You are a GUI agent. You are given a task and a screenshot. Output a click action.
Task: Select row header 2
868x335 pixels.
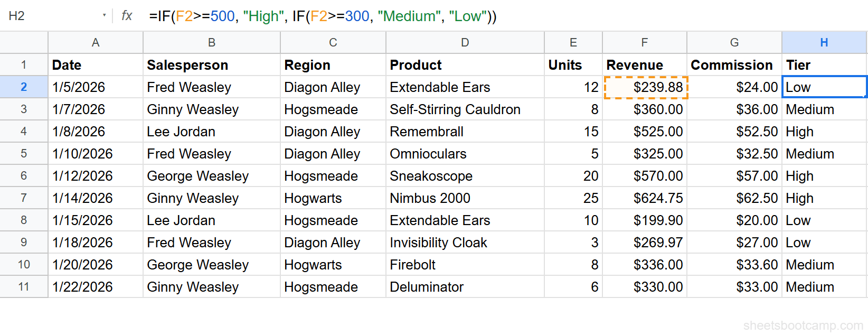point(23,87)
